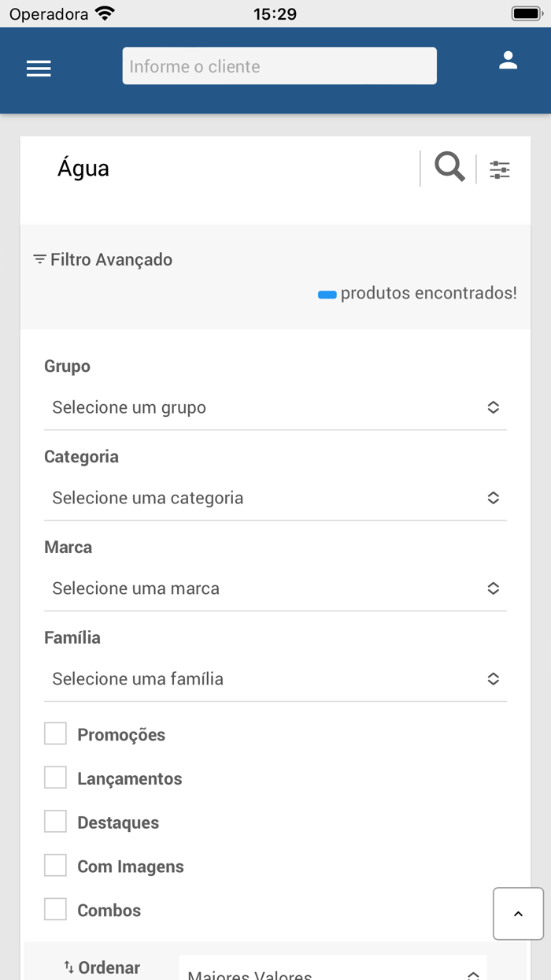Check the Lançamentos option

[55, 778]
